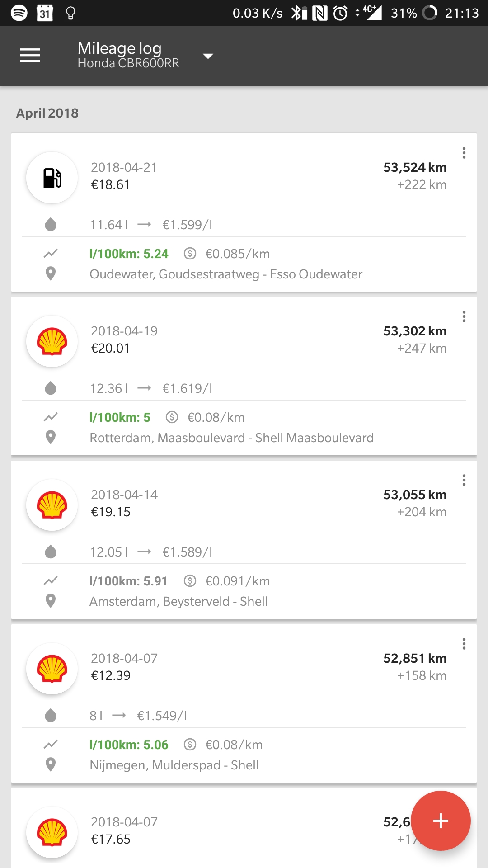Viewport: 488px width, 868px height.
Task: Open the last €17.65 fill-up entry
Action: 111,839
